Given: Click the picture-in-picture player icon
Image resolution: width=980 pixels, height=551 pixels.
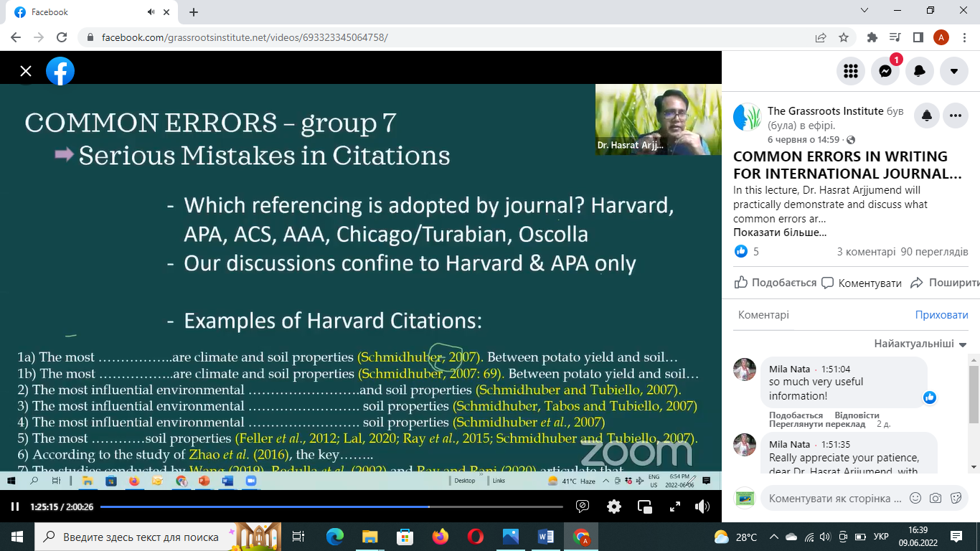Looking at the screenshot, I should pyautogui.click(x=644, y=507).
